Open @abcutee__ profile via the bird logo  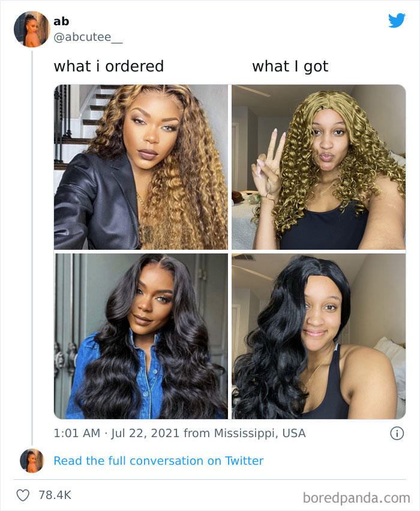[396, 20]
